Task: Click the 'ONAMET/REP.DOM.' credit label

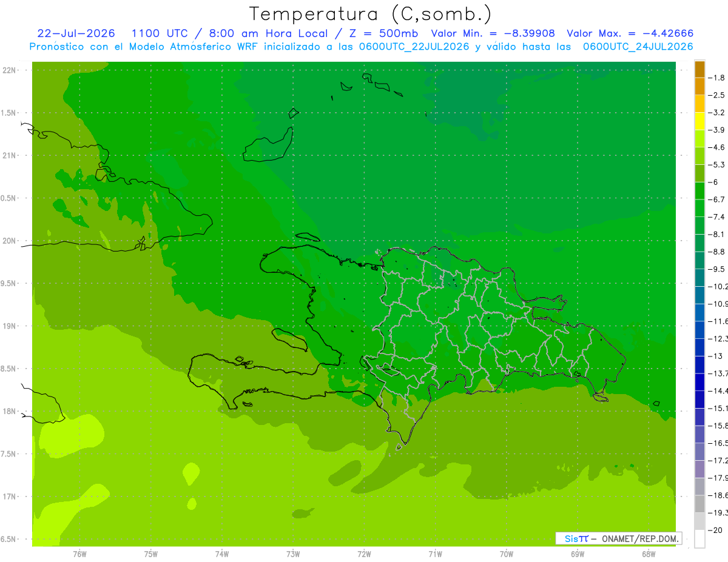Action: tap(640, 538)
